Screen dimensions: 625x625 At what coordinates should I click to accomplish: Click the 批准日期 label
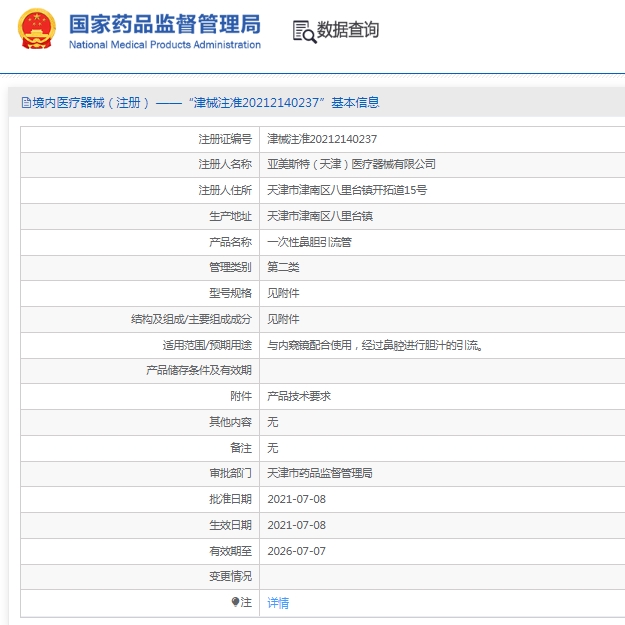(230, 499)
